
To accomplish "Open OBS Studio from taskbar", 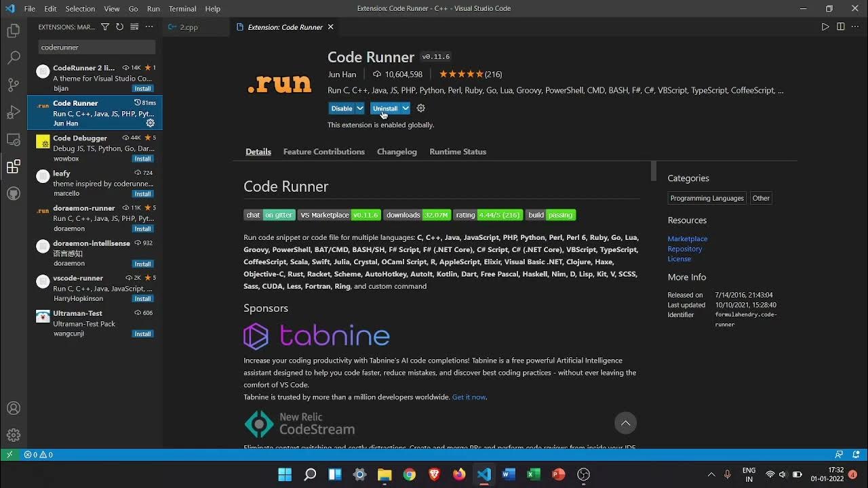I will click(x=583, y=474).
